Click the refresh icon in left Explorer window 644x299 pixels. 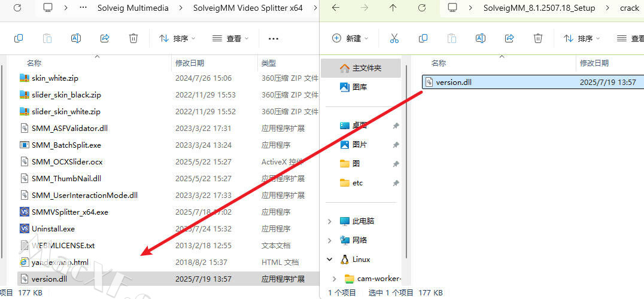pyautogui.click(x=17, y=8)
